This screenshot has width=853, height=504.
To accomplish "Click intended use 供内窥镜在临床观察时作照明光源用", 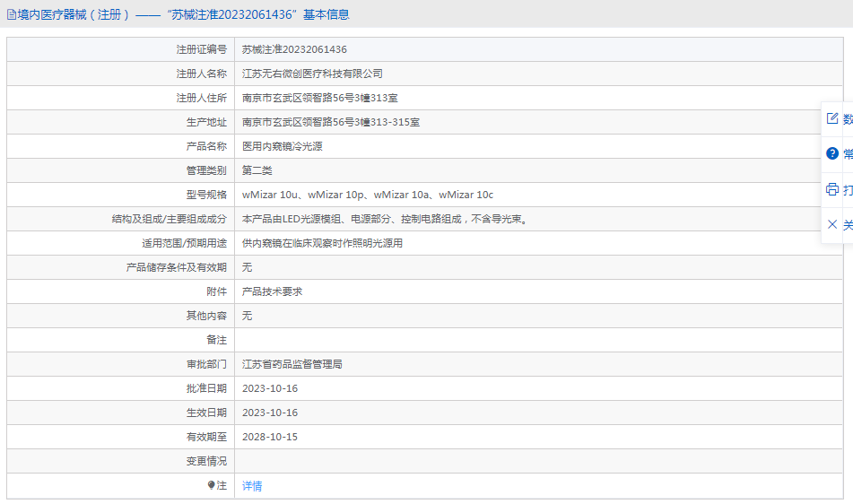I will pos(322,243).
